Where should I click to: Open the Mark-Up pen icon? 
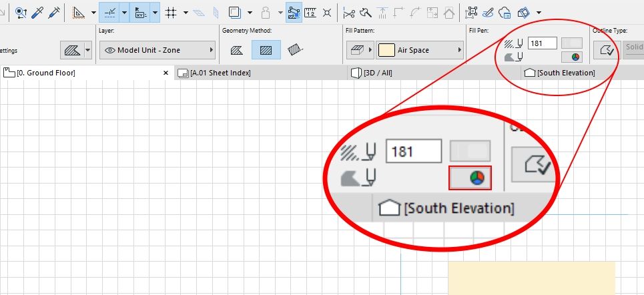pyautogui.click(x=488, y=13)
